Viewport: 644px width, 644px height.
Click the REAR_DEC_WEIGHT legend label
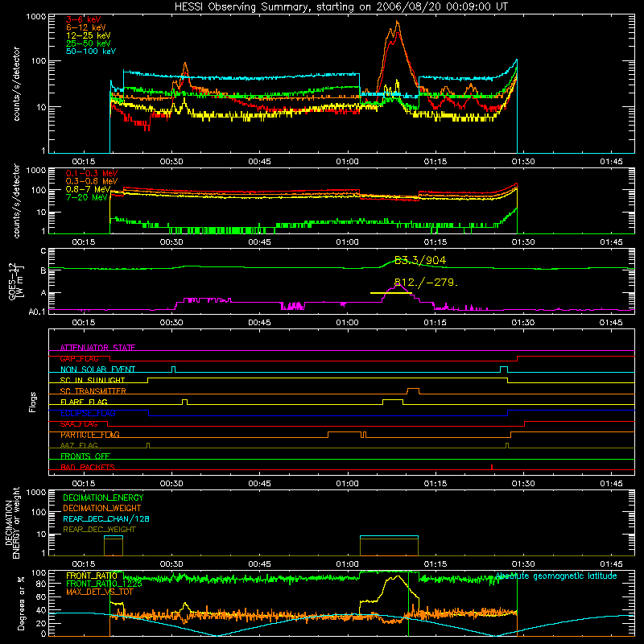(x=99, y=530)
